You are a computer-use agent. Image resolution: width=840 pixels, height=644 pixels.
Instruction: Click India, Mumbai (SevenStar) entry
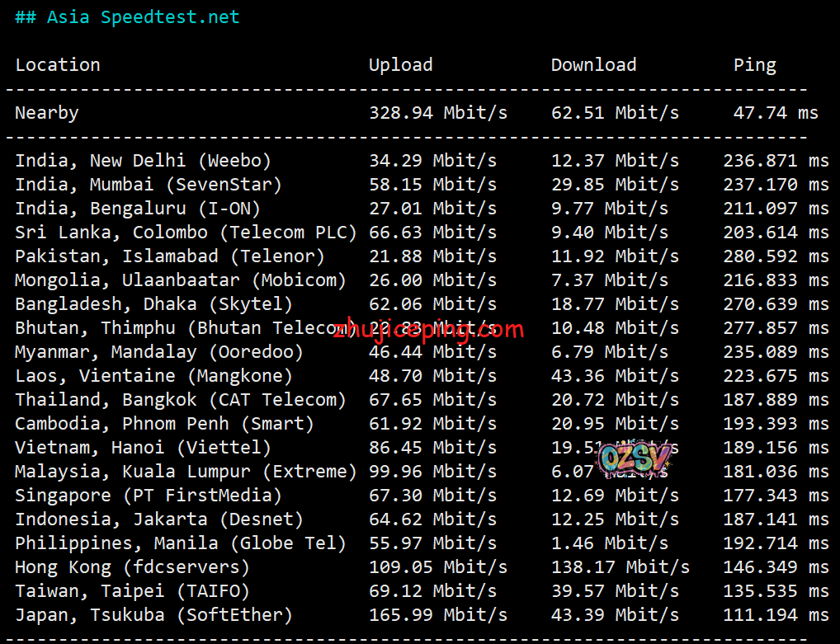[149, 185]
